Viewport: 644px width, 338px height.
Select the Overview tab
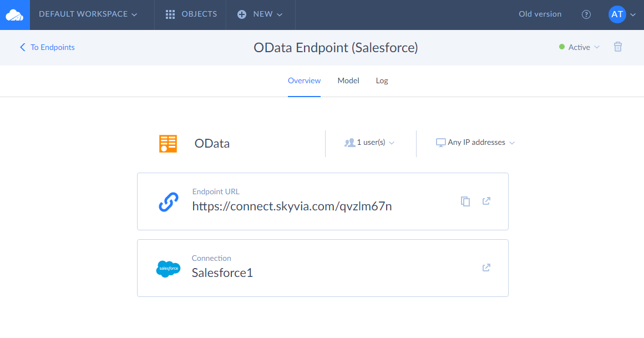tap(304, 80)
